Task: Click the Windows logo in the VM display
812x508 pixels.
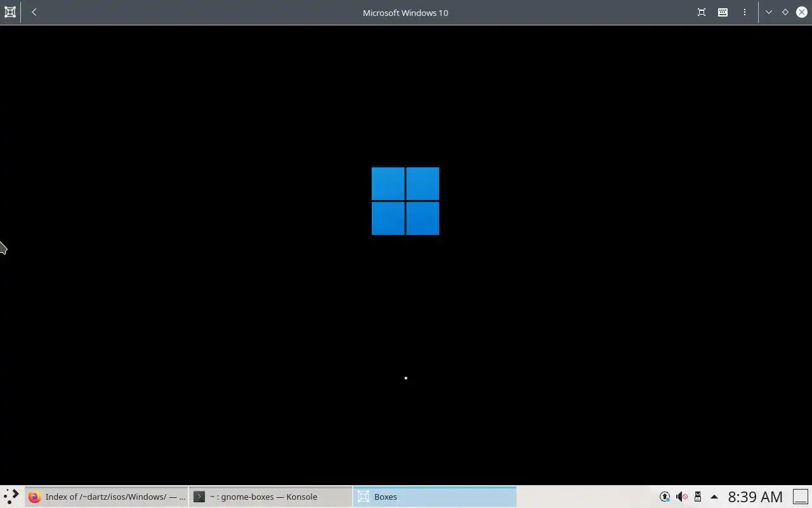Action: pyautogui.click(x=405, y=201)
